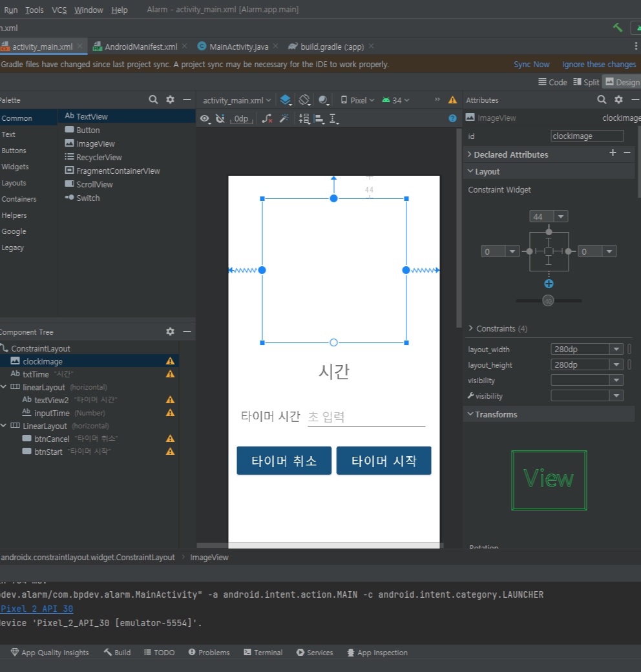The width and height of the screenshot is (641, 672).
Task: Open the VCS menu
Action: coord(59,10)
